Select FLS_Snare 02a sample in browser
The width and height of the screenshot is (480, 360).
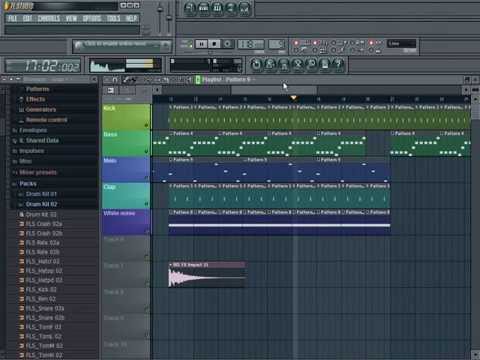coord(45,308)
